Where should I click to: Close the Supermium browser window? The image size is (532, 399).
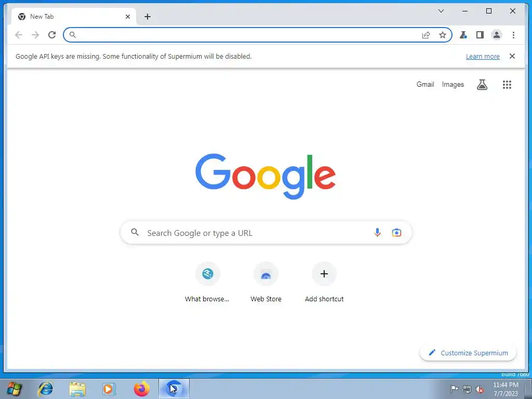pyautogui.click(x=513, y=11)
